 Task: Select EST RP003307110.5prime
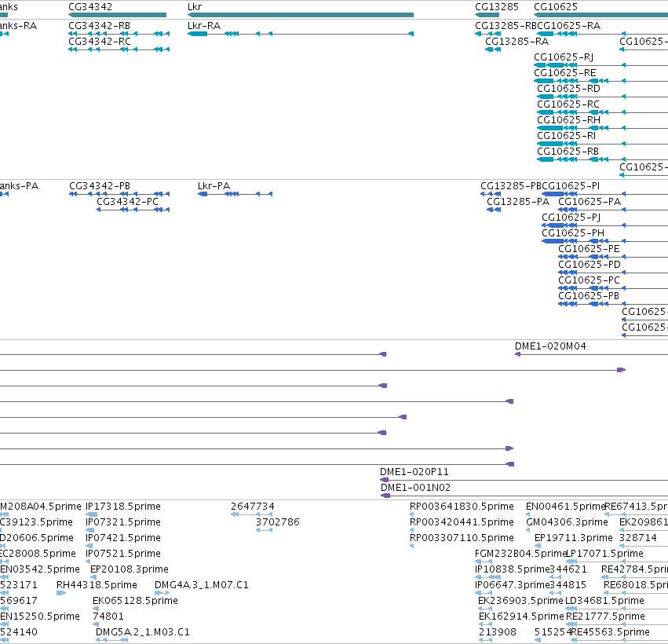click(462, 538)
